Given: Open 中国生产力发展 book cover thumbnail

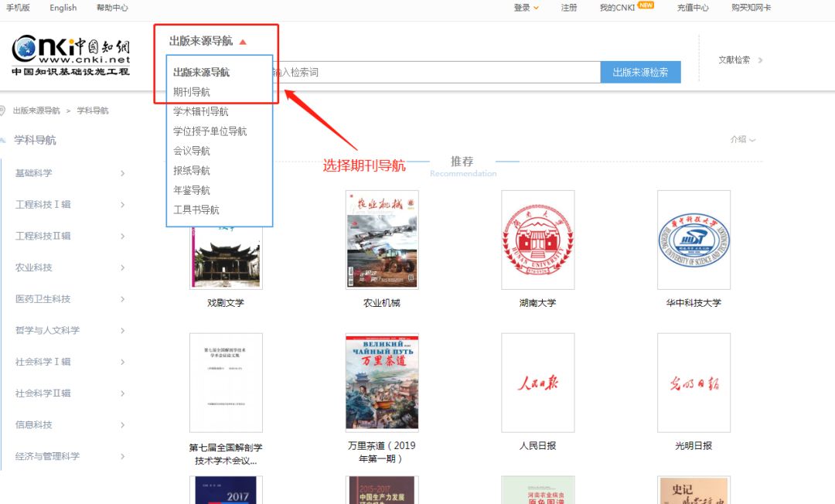Looking at the screenshot, I should (x=382, y=490).
